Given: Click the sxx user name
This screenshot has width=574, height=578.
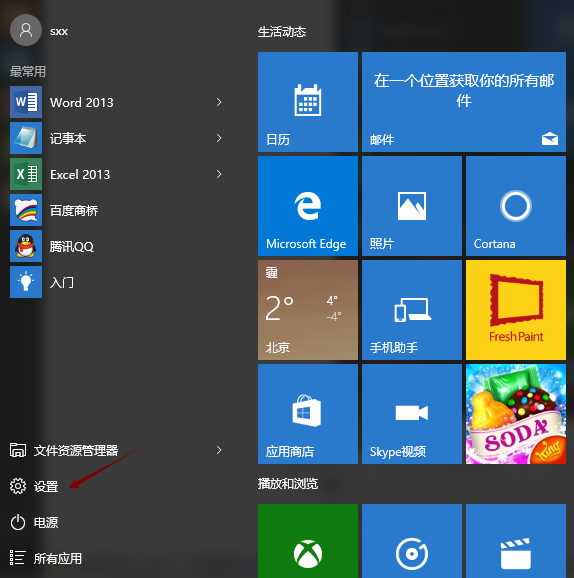Looking at the screenshot, I should tap(59, 31).
